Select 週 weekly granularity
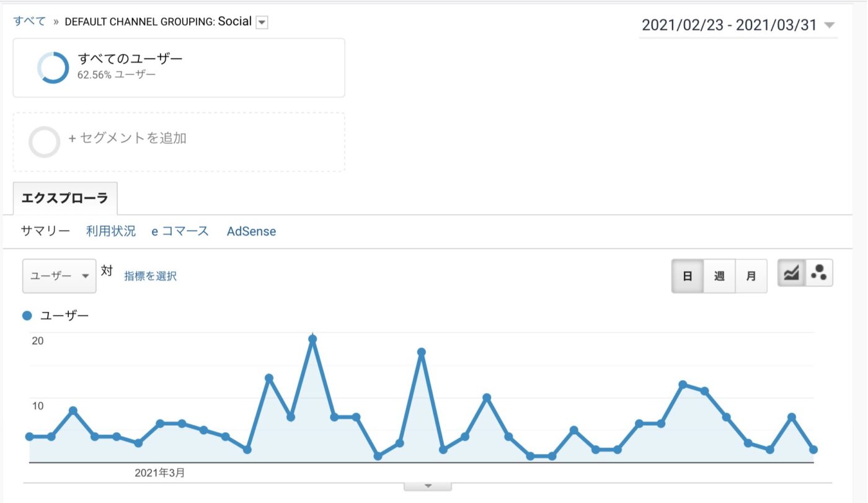Viewport: 868px width, 503px height. tap(719, 276)
